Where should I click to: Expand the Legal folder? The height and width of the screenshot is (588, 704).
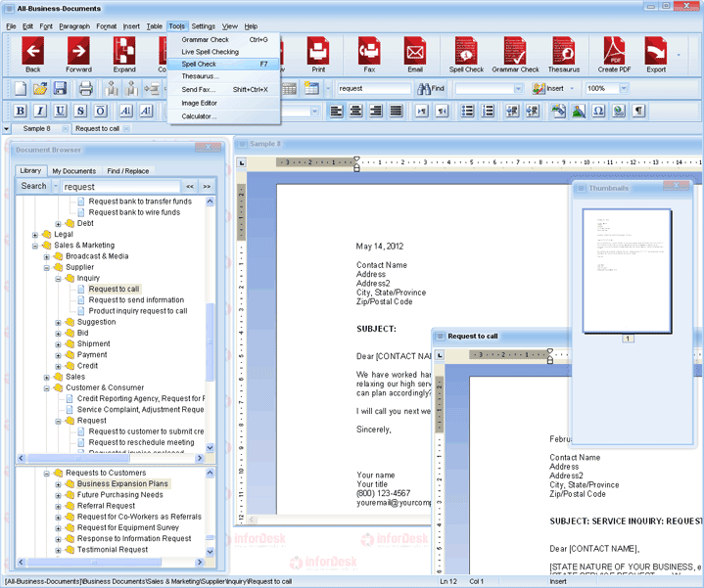pyautogui.click(x=35, y=235)
